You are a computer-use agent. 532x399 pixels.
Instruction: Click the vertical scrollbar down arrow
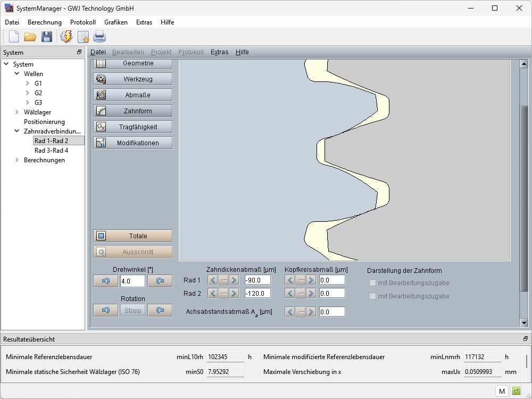[x=523, y=322]
